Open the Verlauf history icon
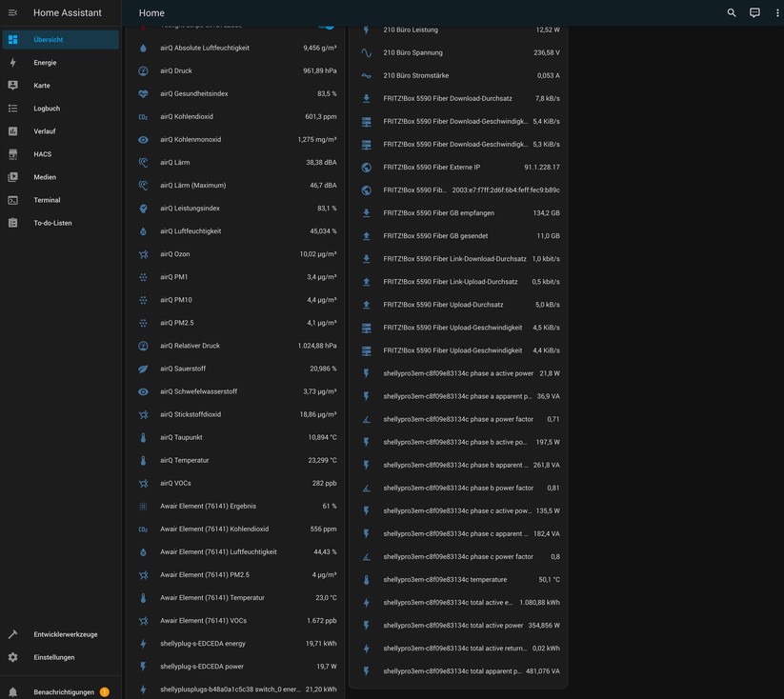The width and height of the screenshot is (784, 699). pos(13,130)
